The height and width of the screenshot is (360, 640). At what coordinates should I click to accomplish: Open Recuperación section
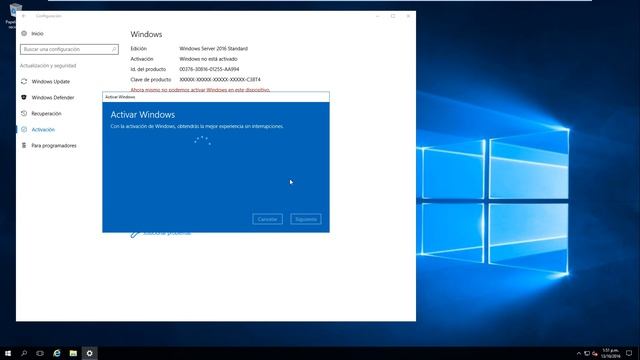point(46,113)
